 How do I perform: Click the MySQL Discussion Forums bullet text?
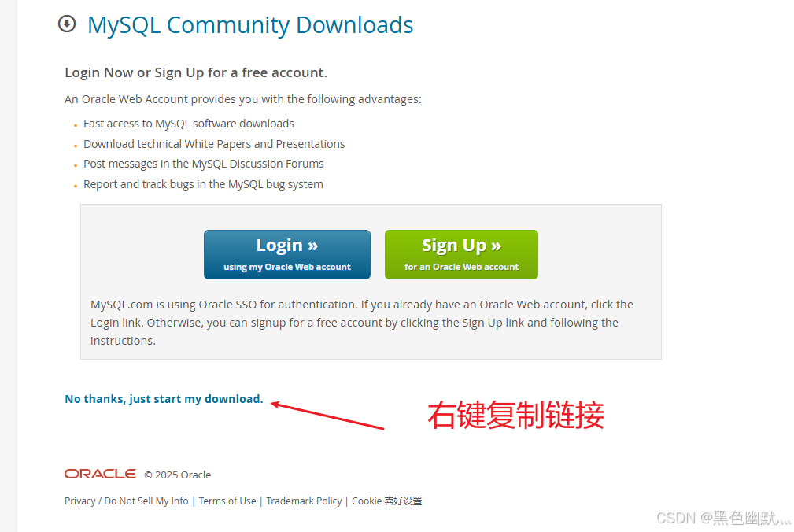204,164
